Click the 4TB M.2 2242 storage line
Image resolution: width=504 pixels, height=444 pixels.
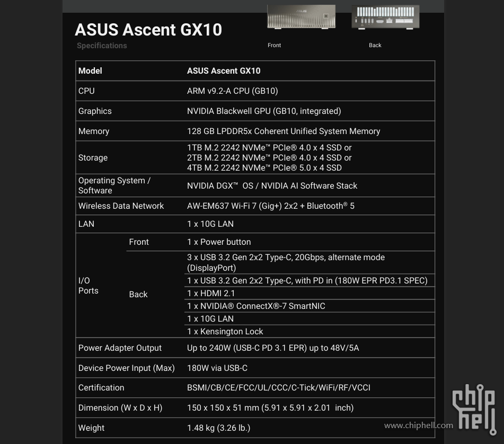[x=264, y=168]
